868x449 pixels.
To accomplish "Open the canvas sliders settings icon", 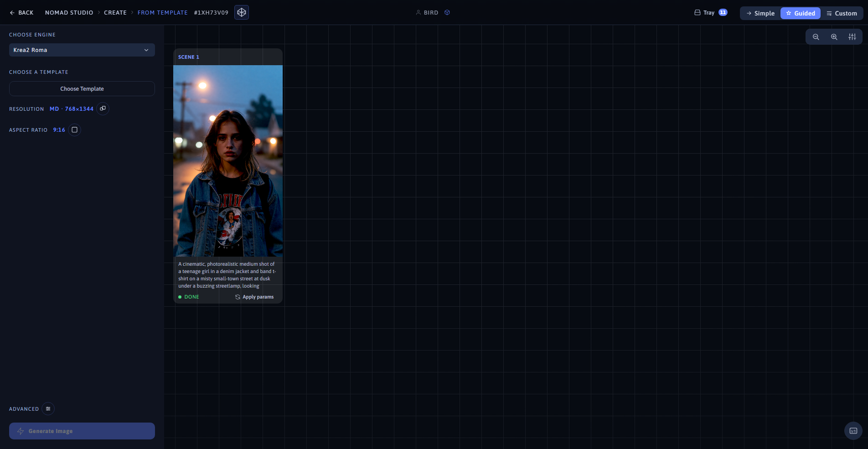I will click(852, 37).
